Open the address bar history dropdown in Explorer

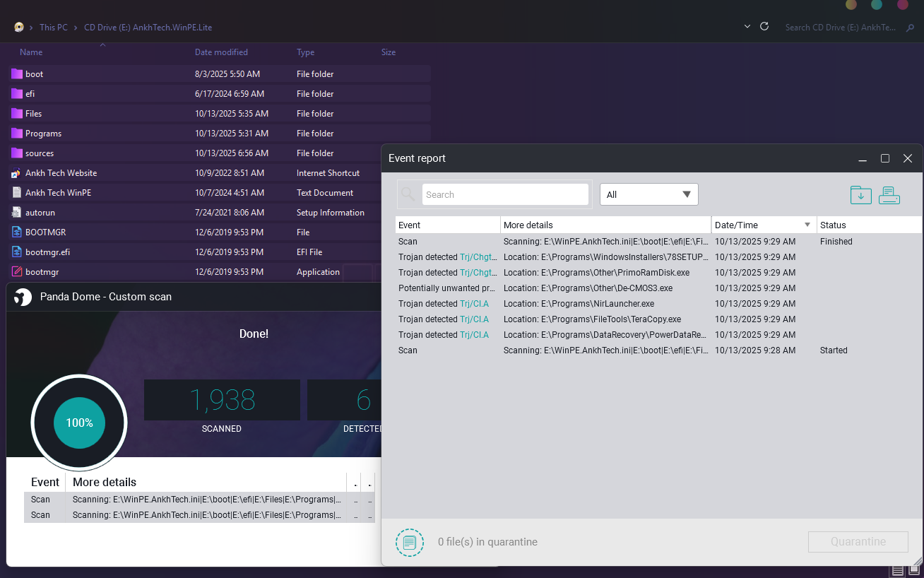[x=747, y=27]
